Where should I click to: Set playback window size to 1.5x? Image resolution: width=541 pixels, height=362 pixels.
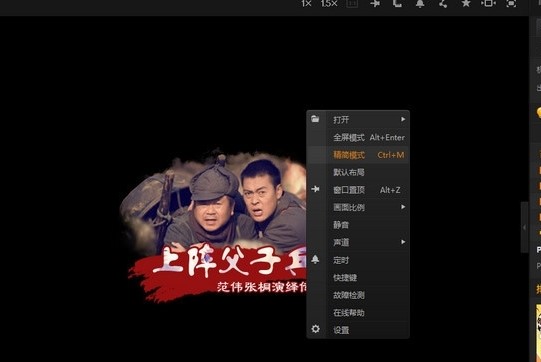coord(329,3)
